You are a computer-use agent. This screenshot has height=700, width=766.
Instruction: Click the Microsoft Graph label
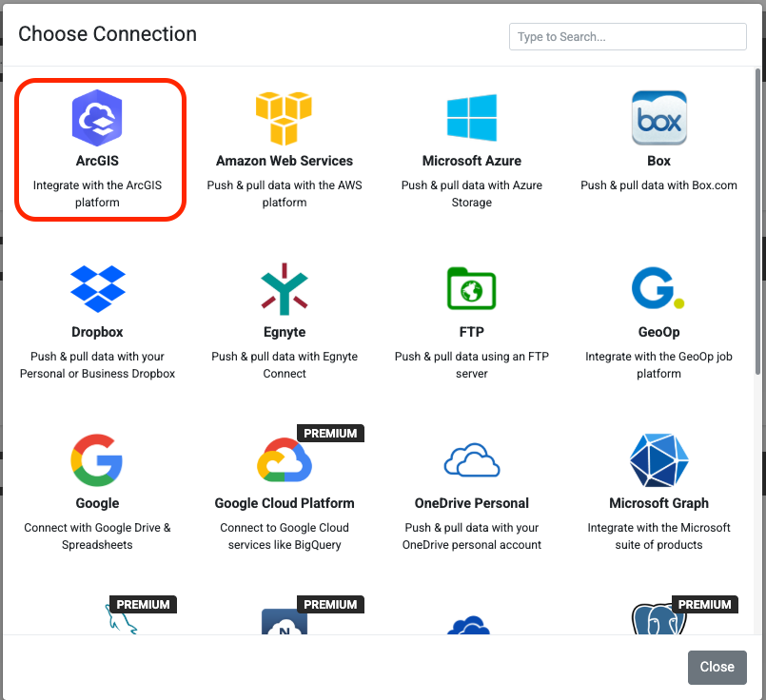point(659,503)
